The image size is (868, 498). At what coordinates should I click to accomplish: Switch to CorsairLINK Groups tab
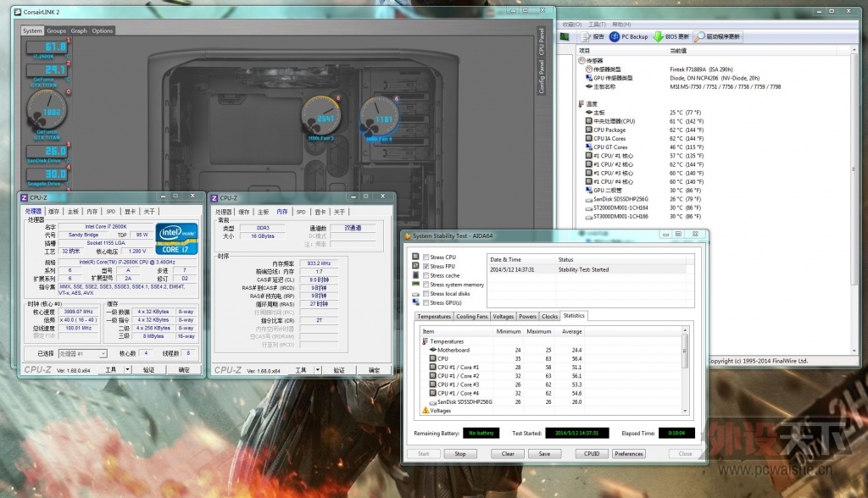(x=56, y=30)
